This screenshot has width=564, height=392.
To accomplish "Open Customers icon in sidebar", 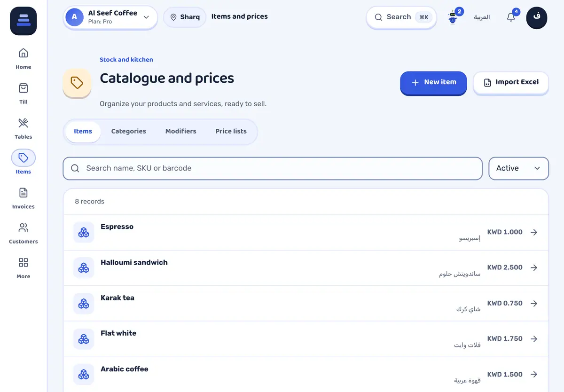I will point(23,227).
